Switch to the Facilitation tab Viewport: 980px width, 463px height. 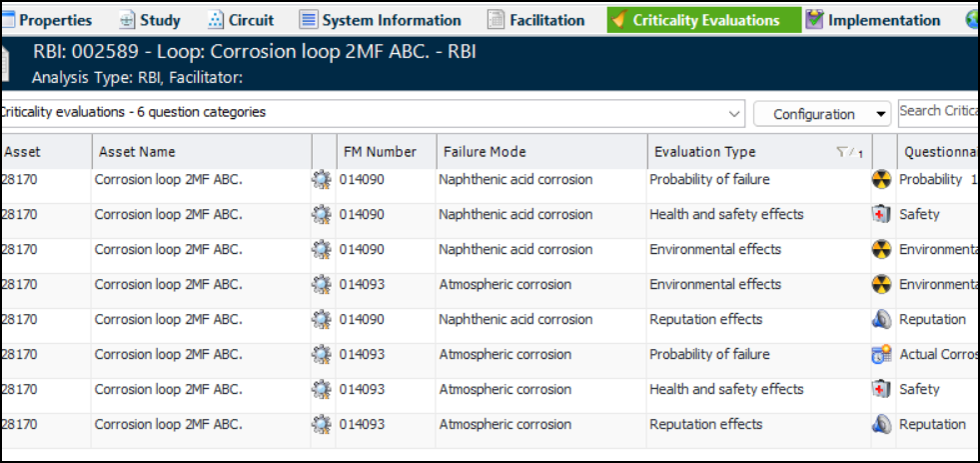[535, 20]
